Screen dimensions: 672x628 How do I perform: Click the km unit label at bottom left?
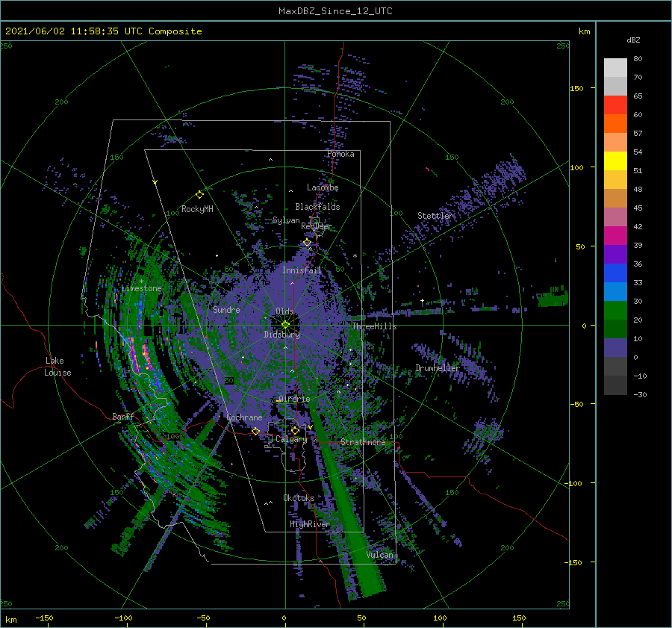pos(10,620)
